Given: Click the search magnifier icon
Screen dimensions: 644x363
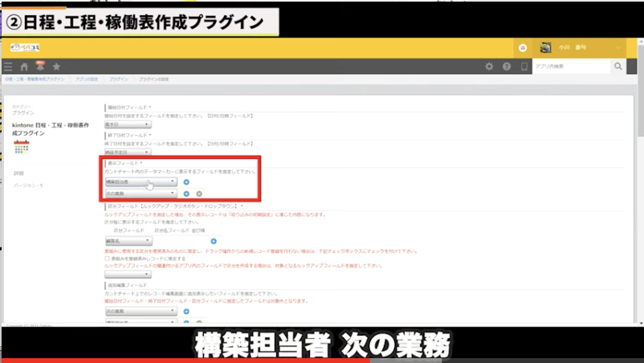Looking at the screenshot, I should (x=618, y=67).
